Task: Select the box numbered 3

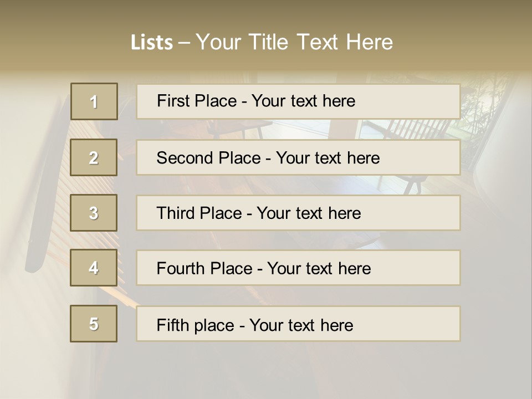Action: point(94,213)
